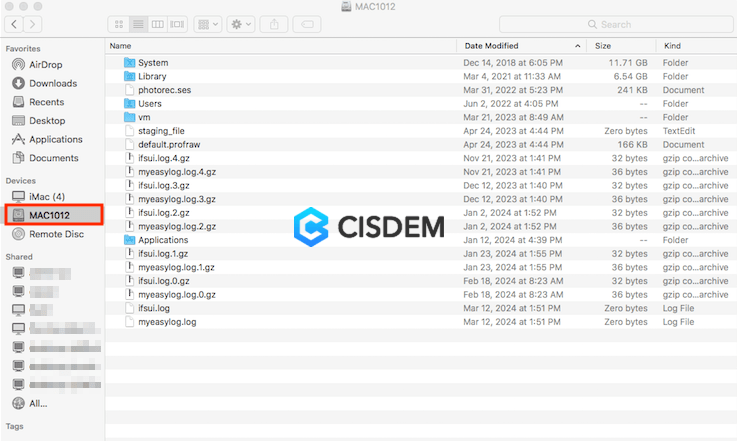737x441 pixels.
Task: Open AirDrop in the sidebar
Action: (46, 64)
